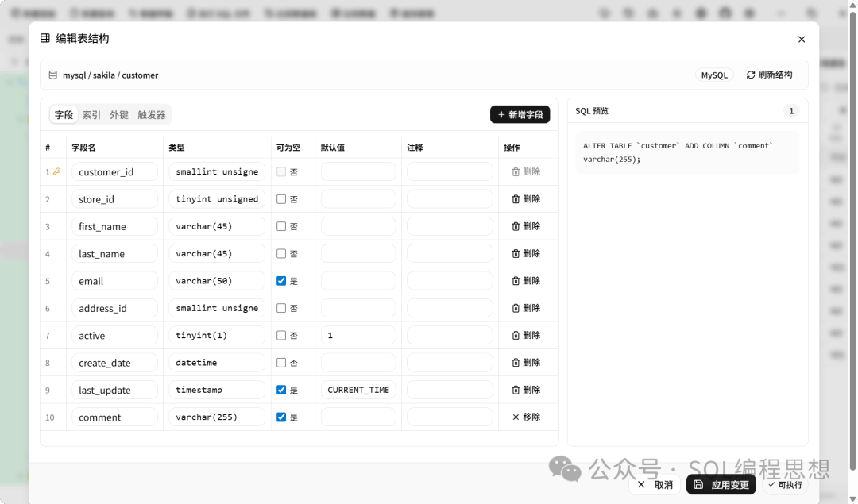858x504 pixels.
Task: Edit the email field name
Action: click(x=114, y=281)
